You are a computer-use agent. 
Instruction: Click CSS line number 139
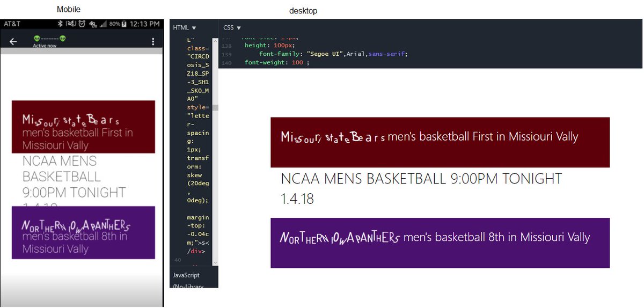[x=226, y=54]
